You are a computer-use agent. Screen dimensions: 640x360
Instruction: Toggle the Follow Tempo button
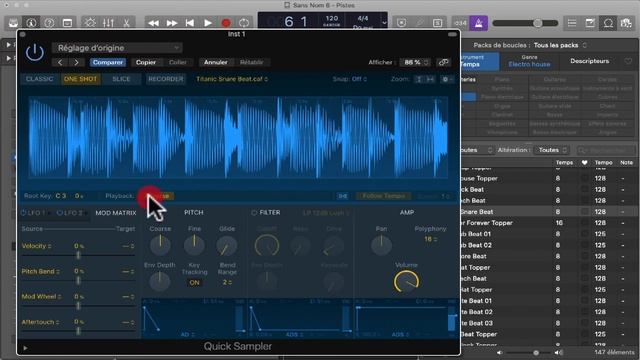384,196
